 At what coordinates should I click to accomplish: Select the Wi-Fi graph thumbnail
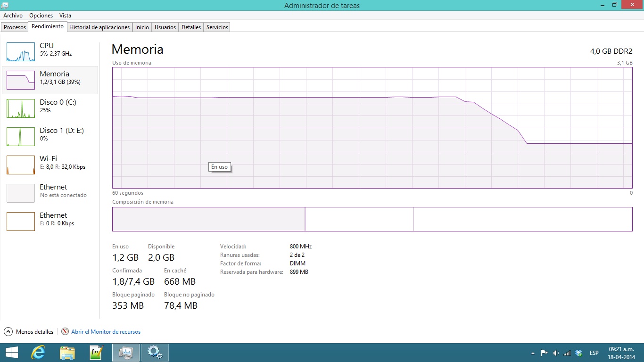21,165
